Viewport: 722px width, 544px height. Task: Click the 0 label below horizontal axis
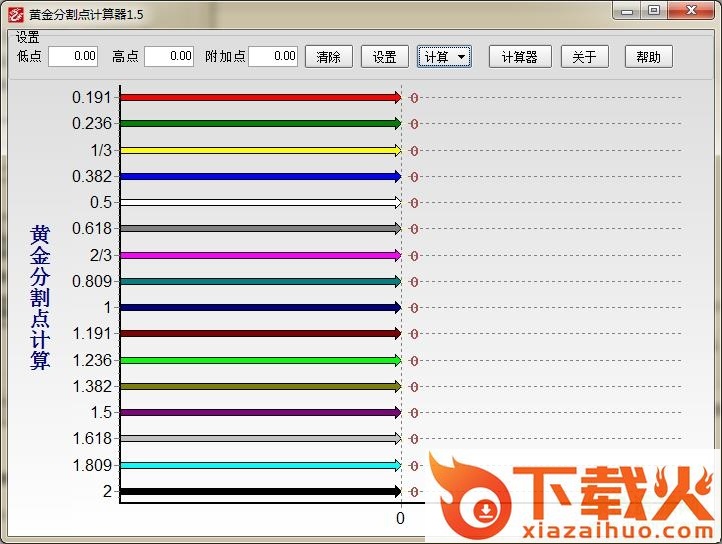click(x=400, y=518)
